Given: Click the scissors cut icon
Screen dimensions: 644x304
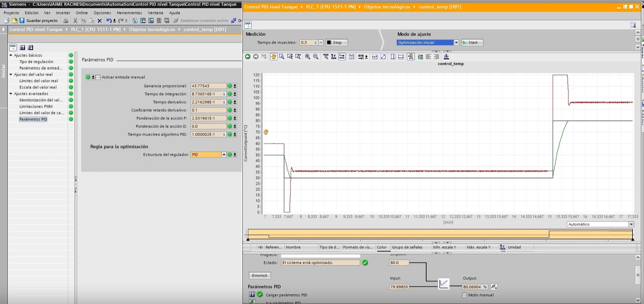Looking at the screenshot, I should (x=75, y=20).
